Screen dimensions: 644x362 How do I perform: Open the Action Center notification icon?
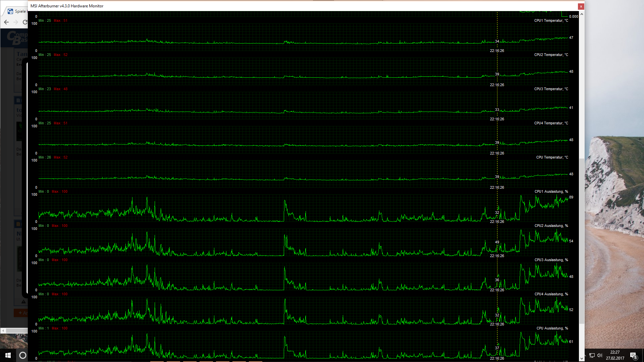click(x=633, y=355)
